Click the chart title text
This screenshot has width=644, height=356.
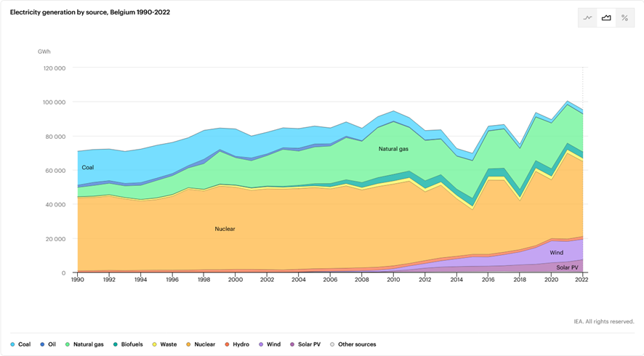(x=89, y=12)
